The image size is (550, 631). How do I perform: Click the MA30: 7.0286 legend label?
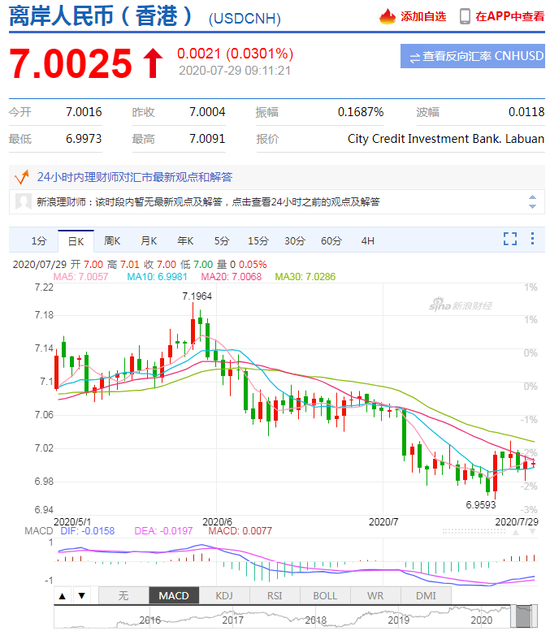(305, 276)
